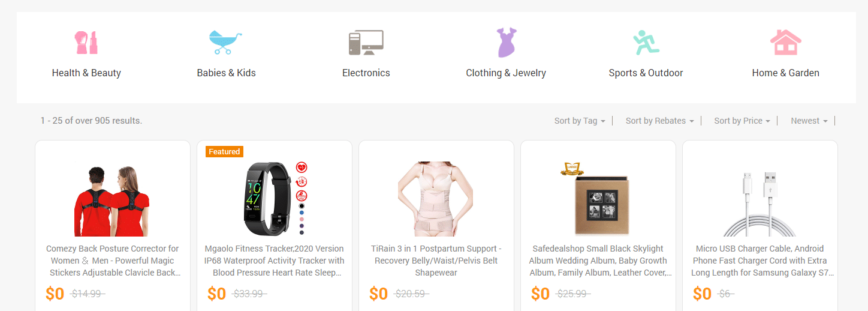Click the Sports & Outdoor runner icon
Screen dimensions: 868x311
click(x=646, y=43)
